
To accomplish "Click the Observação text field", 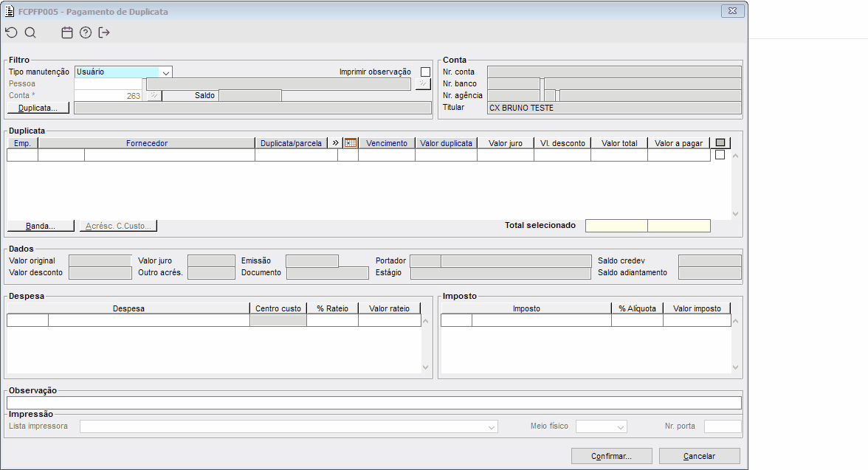I will [373, 403].
